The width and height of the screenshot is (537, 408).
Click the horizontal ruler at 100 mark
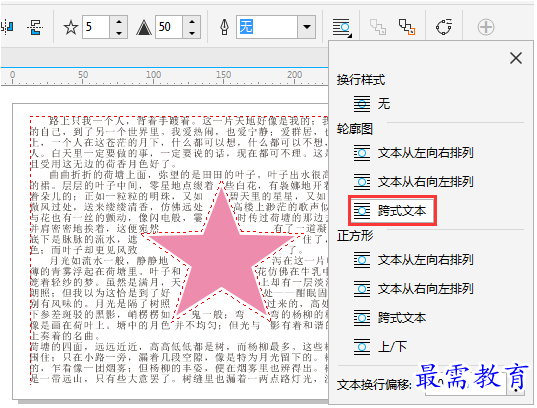pos(153,76)
